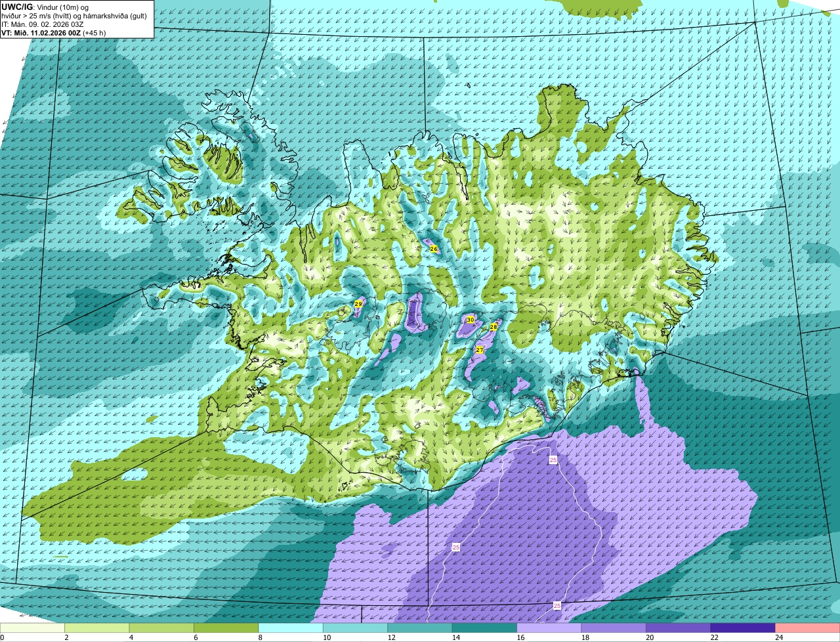Click the legend tick label 0

click(x=2, y=637)
